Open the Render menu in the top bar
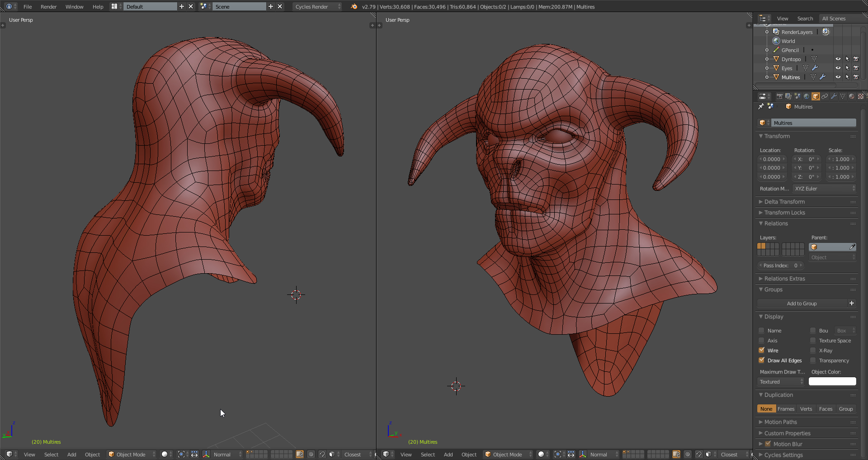 click(48, 7)
